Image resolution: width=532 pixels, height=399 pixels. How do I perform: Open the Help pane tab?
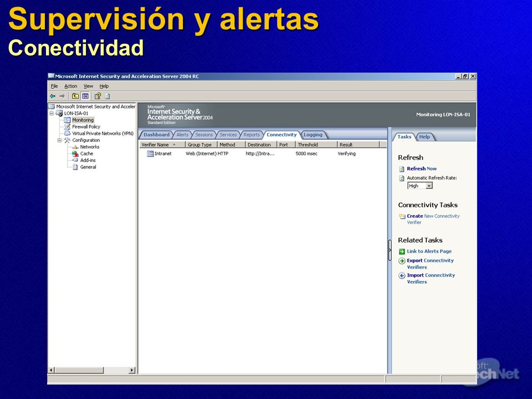[x=424, y=137]
